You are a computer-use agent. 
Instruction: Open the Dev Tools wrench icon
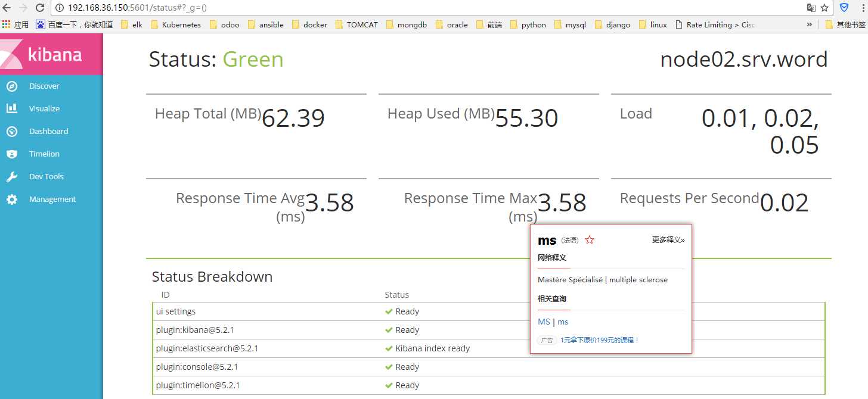pyautogui.click(x=12, y=177)
